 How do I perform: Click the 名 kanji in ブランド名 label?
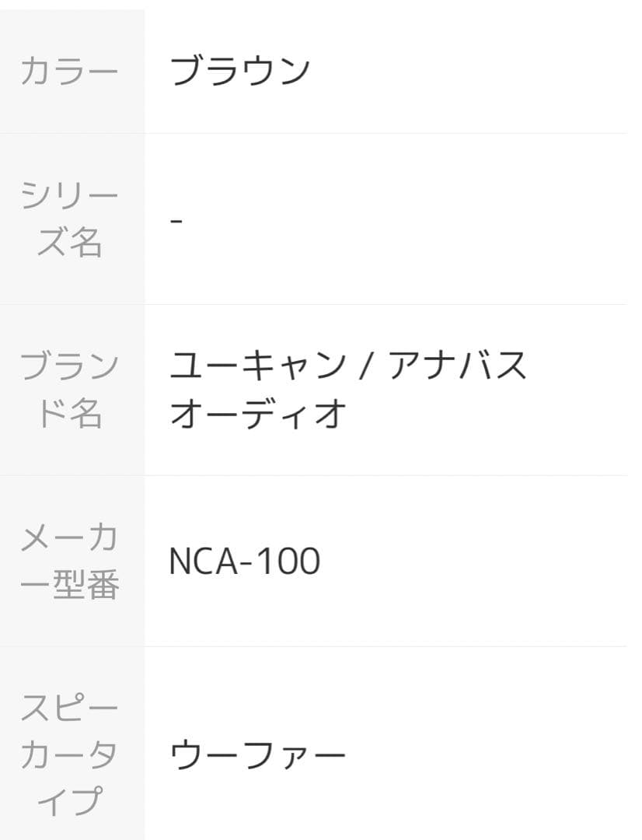tap(85, 415)
